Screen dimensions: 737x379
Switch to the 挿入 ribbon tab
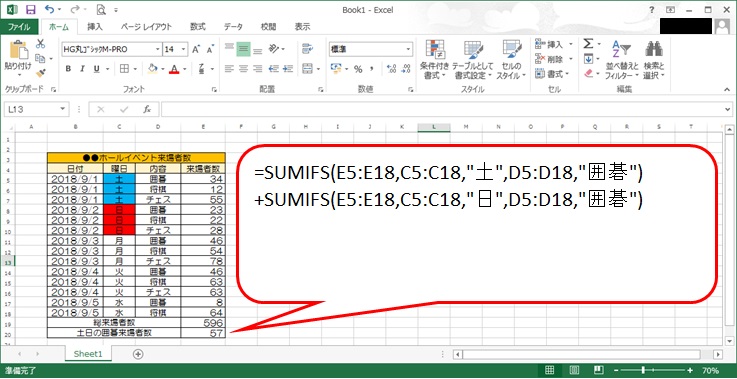click(94, 27)
